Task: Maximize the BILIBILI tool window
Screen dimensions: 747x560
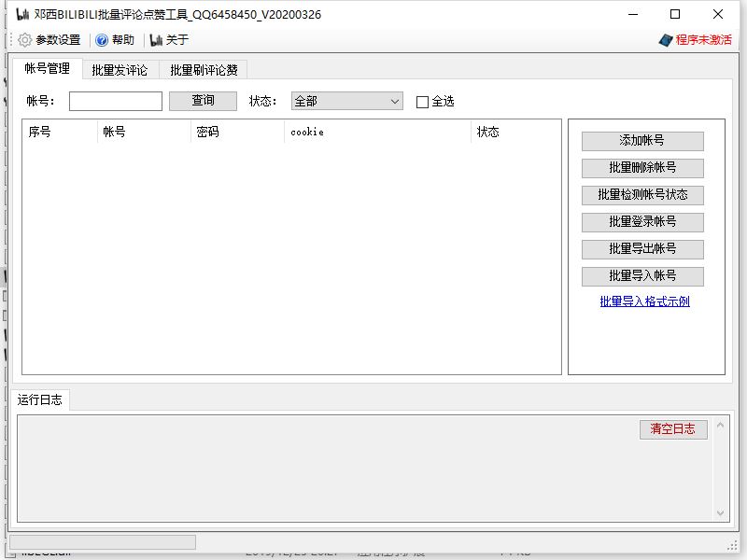Action: (x=675, y=14)
